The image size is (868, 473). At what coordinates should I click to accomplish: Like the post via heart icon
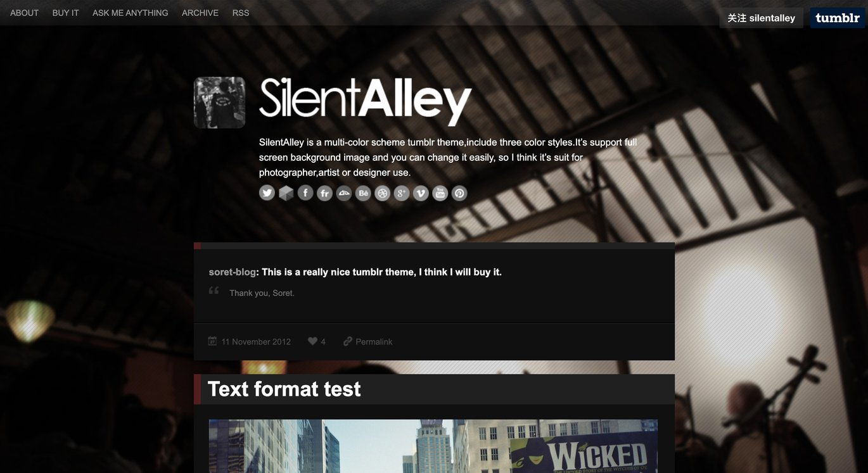tap(312, 341)
